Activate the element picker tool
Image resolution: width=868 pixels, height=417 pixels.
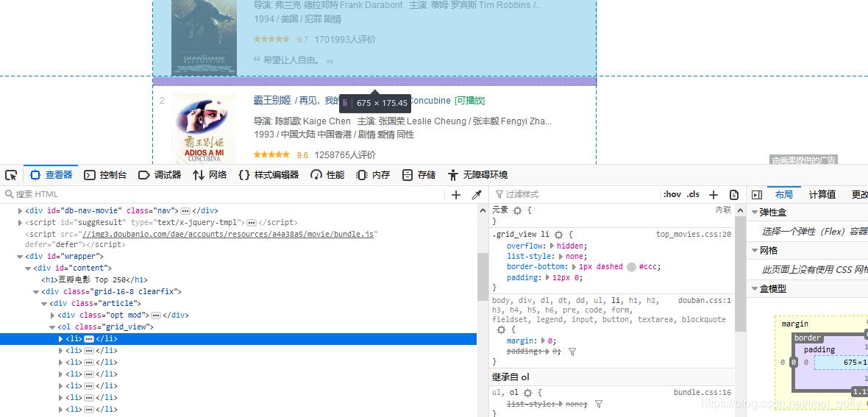[11, 175]
